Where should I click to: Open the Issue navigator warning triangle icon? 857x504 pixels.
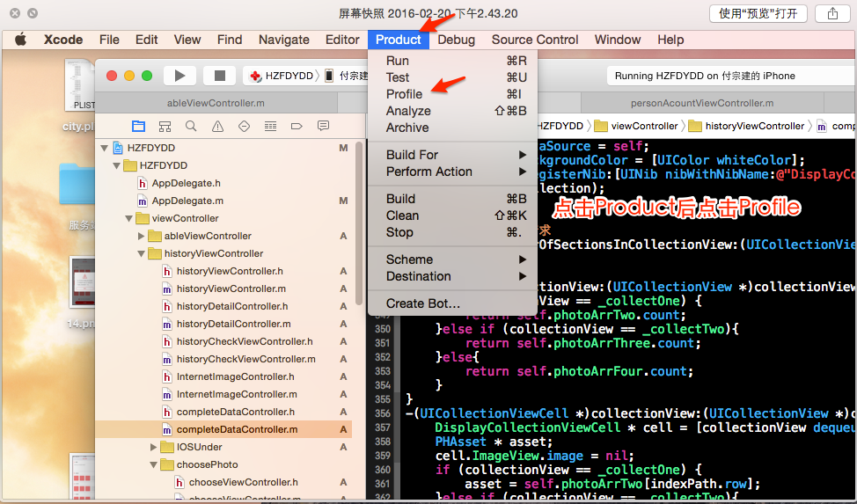pyautogui.click(x=217, y=127)
